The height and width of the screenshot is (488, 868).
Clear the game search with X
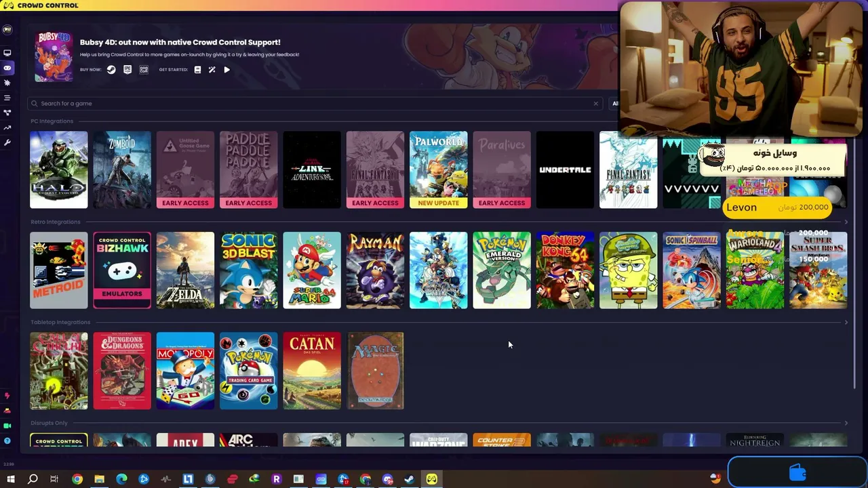point(595,104)
